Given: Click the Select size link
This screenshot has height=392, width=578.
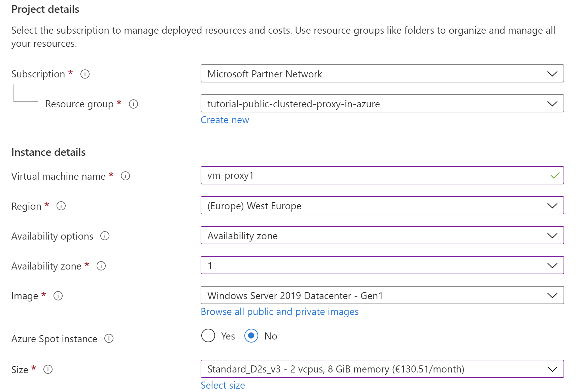Looking at the screenshot, I should [x=223, y=385].
